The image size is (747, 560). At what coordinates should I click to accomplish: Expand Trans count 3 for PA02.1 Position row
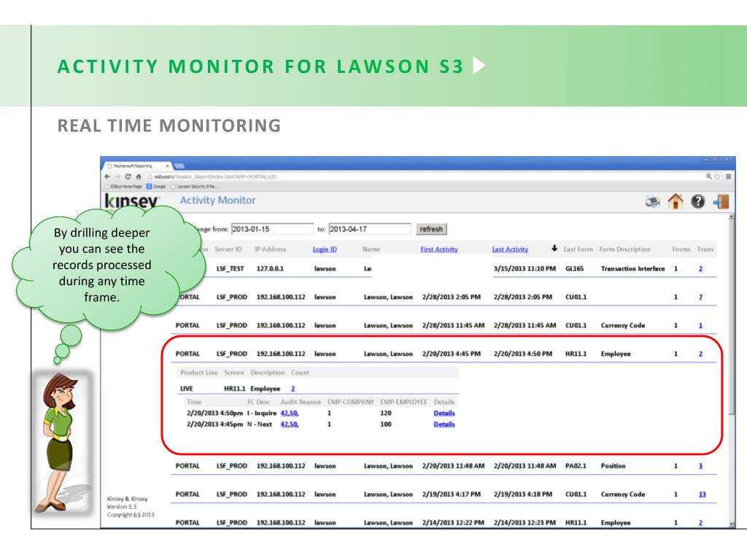tap(700, 466)
